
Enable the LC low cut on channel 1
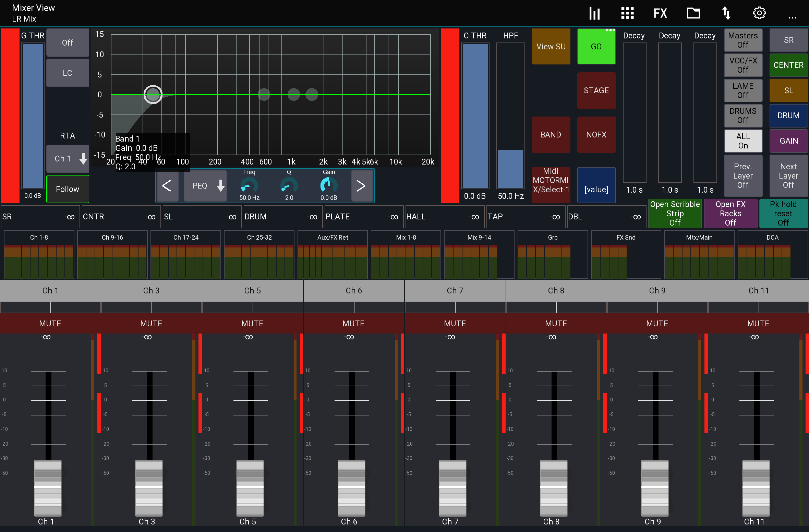pos(67,73)
